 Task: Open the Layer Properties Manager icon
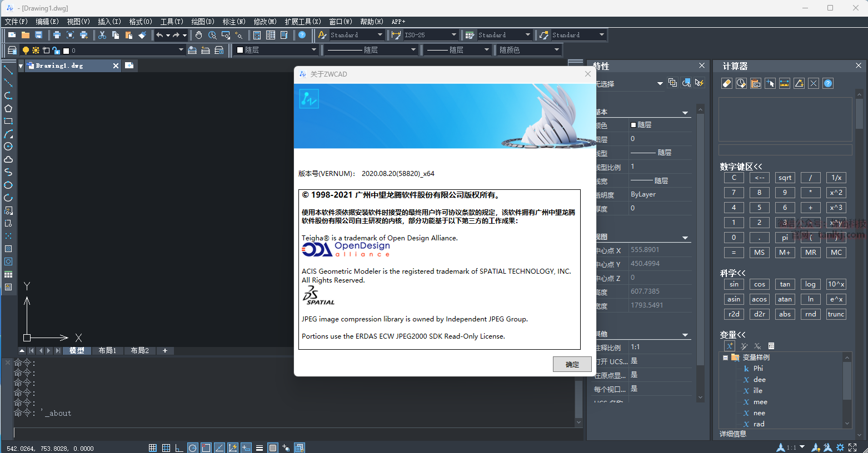12,50
